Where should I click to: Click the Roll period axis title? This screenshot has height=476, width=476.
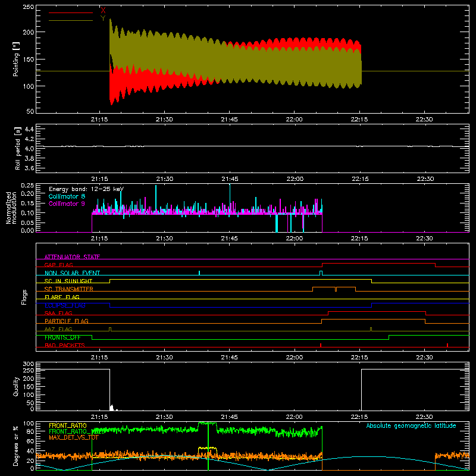17,148
